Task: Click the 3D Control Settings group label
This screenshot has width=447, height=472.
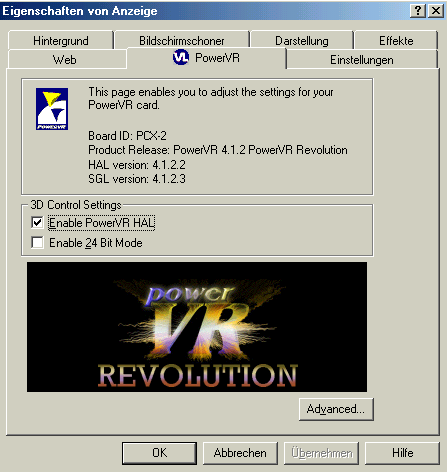Action: click(x=76, y=205)
